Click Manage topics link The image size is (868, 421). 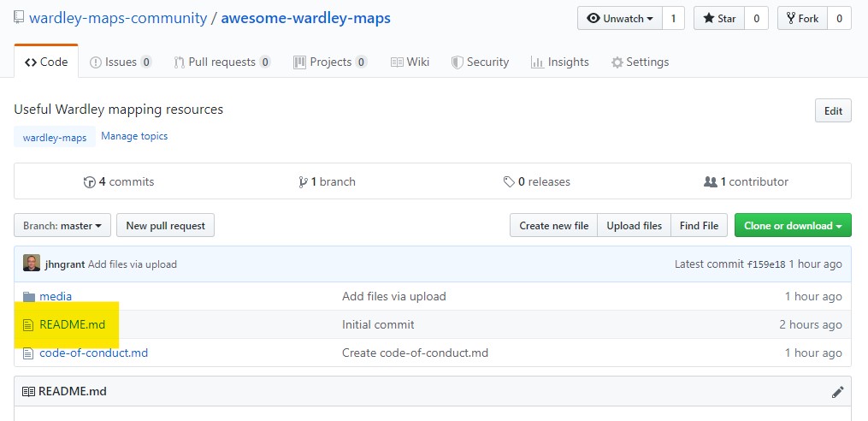(134, 136)
